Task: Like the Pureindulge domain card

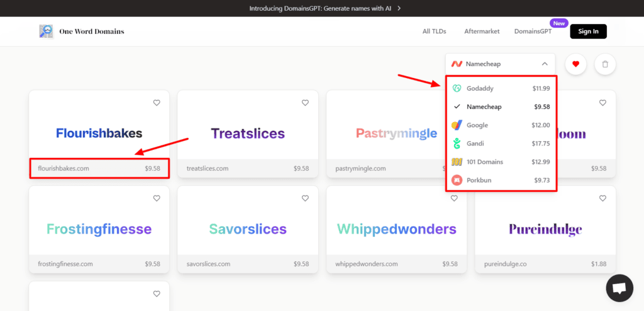Action: [x=602, y=198]
